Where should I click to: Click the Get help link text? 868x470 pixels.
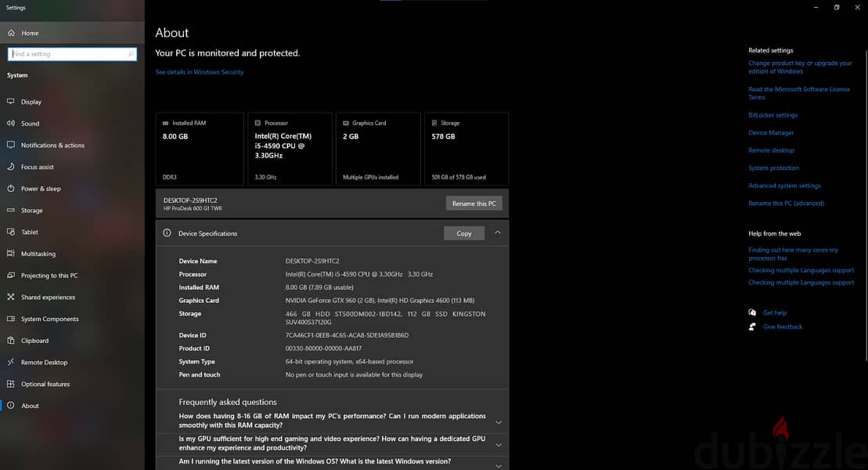[774, 313]
